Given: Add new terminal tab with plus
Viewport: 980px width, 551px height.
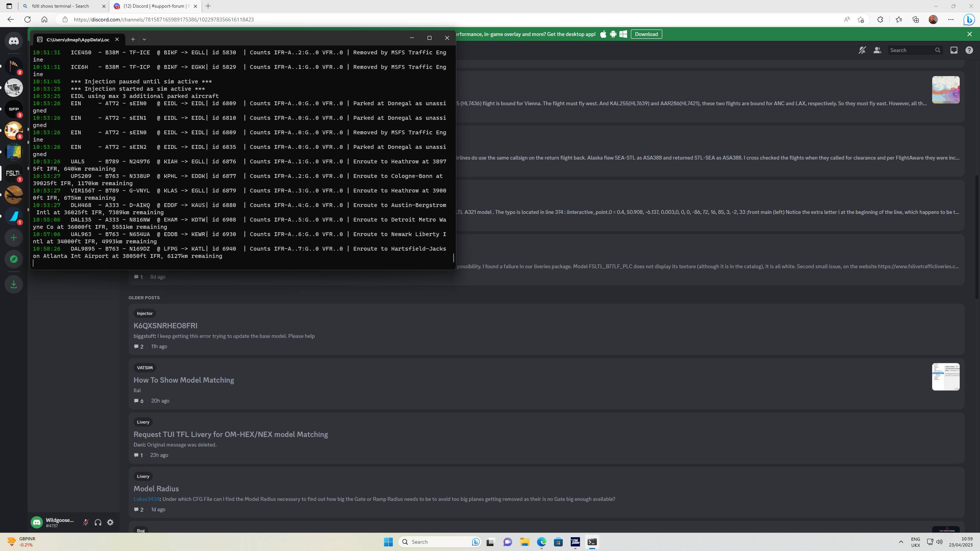Looking at the screenshot, I should [133, 39].
